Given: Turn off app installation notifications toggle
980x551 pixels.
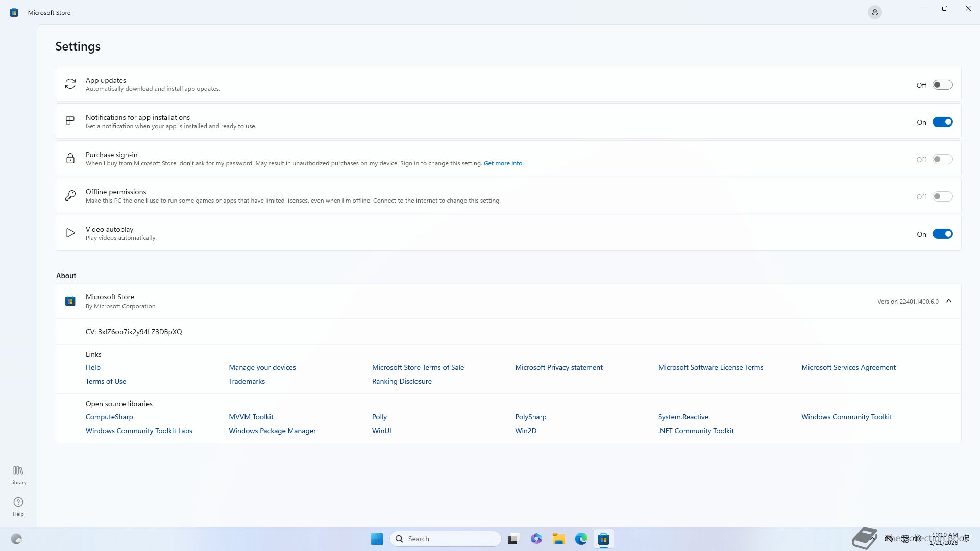Looking at the screenshot, I should pyautogui.click(x=942, y=122).
